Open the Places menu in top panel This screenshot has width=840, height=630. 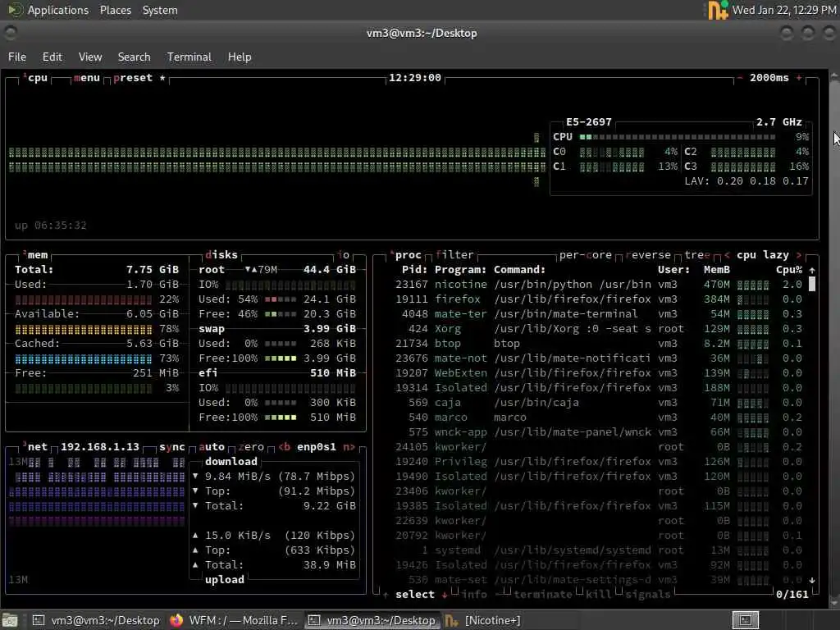tap(115, 10)
